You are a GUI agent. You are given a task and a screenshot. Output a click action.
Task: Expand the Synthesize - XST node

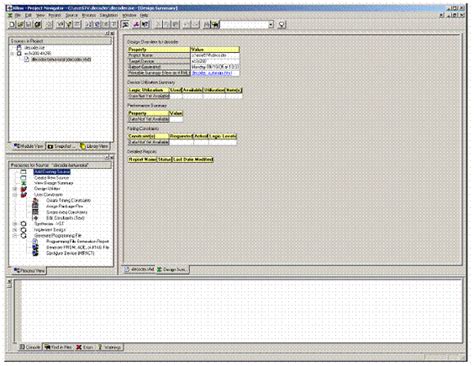(x=15, y=224)
